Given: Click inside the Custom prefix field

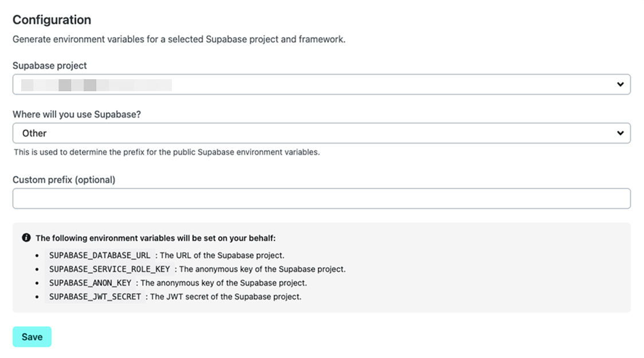Looking at the screenshot, I should (321, 197).
